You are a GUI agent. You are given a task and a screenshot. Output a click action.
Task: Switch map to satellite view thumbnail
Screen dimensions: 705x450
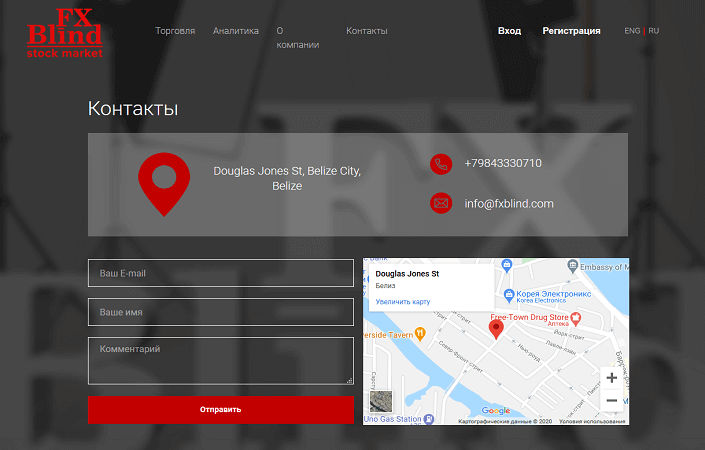click(381, 402)
